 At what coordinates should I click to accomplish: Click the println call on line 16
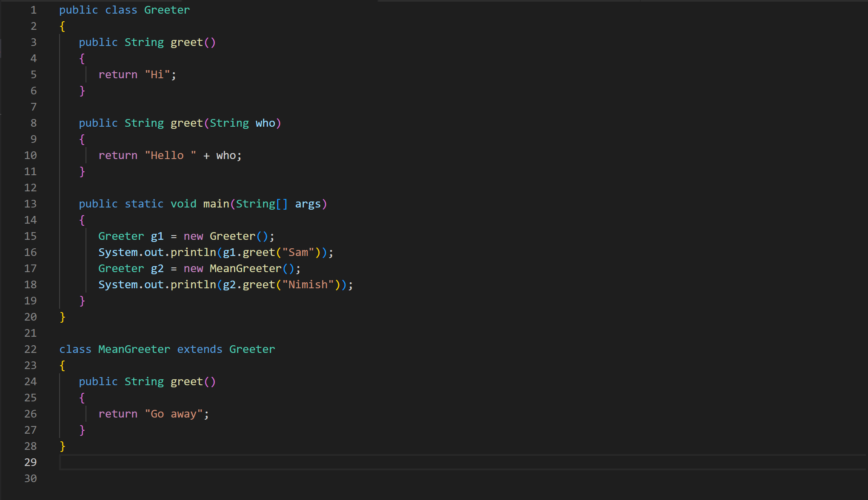tap(193, 253)
